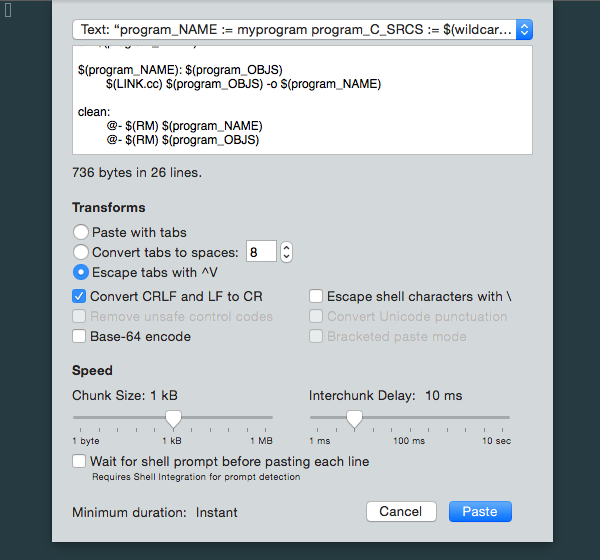The width and height of the screenshot is (600, 560).
Task: Click inside the paste preview text area
Action: (302, 100)
